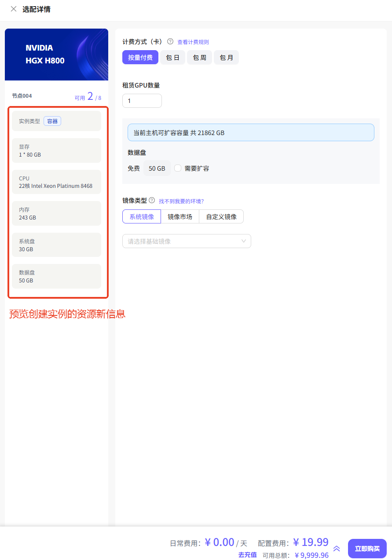Click the 数据盘 50 GB spec card
This screenshot has width=392, height=560.
point(56,276)
